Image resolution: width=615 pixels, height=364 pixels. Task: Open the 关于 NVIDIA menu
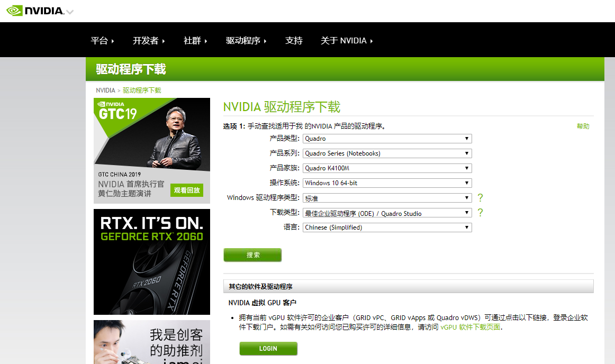[346, 40]
